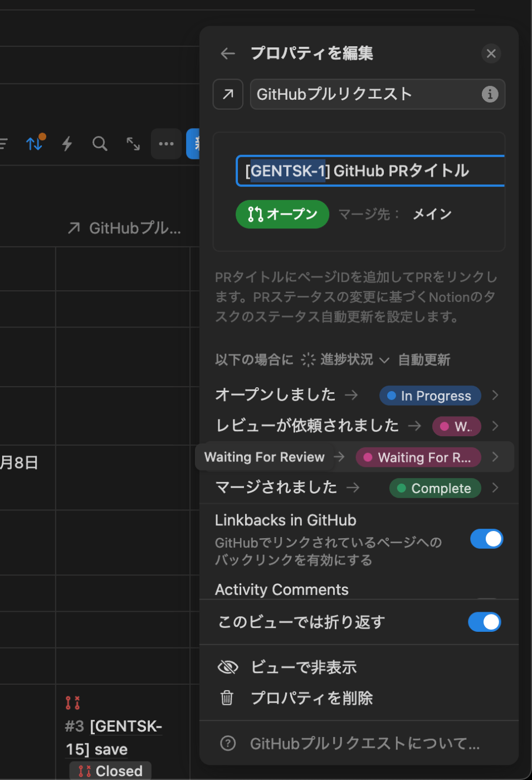532x780 pixels.
Task: Focus the [GENTSK-1] GitHub PRタイトル field
Action: [x=370, y=170]
